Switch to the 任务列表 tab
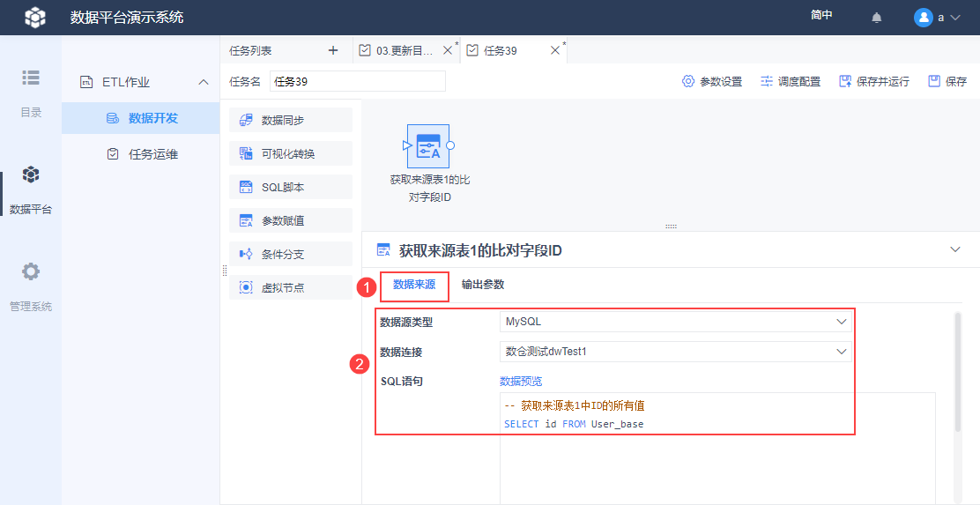980x505 pixels. (x=250, y=51)
